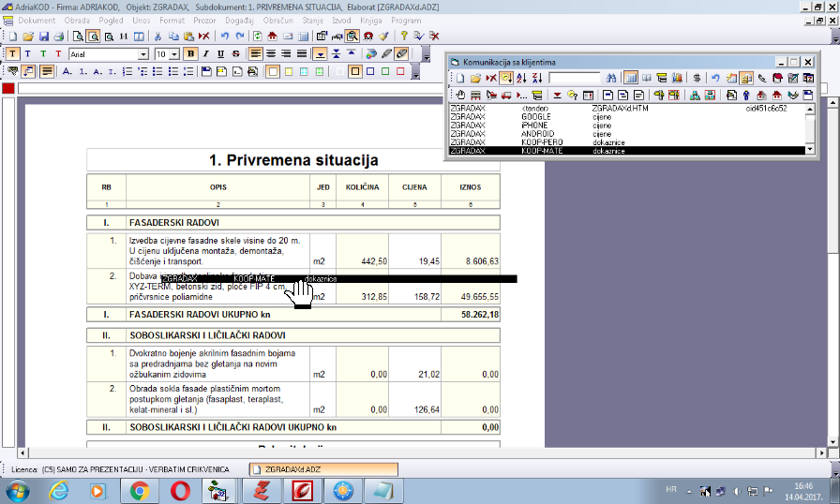Expand the main toolbar overflow at right edge

[835, 37]
